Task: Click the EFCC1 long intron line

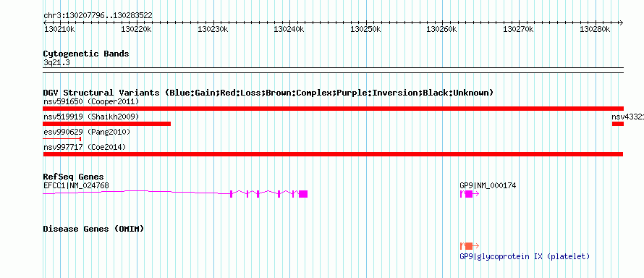Action: click(136, 192)
